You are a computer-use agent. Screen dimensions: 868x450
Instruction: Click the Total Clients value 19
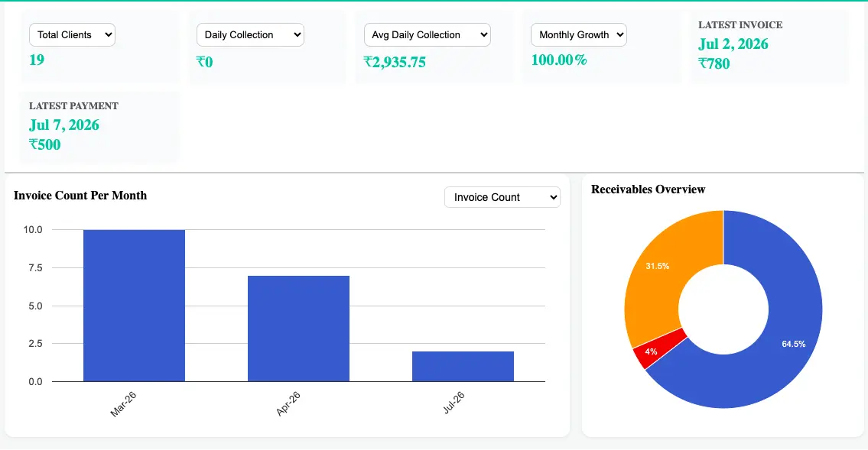[x=37, y=60]
